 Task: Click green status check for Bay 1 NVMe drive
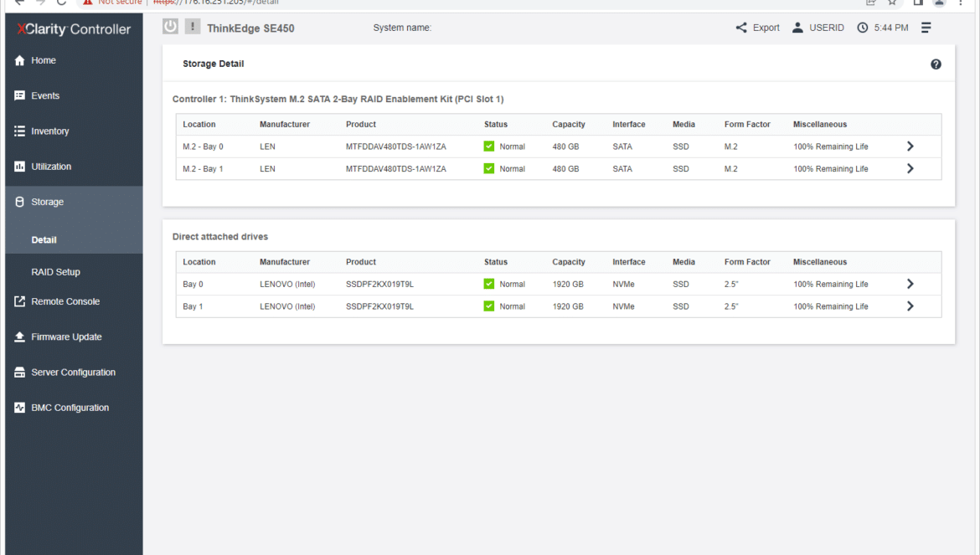pyautogui.click(x=489, y=306)
